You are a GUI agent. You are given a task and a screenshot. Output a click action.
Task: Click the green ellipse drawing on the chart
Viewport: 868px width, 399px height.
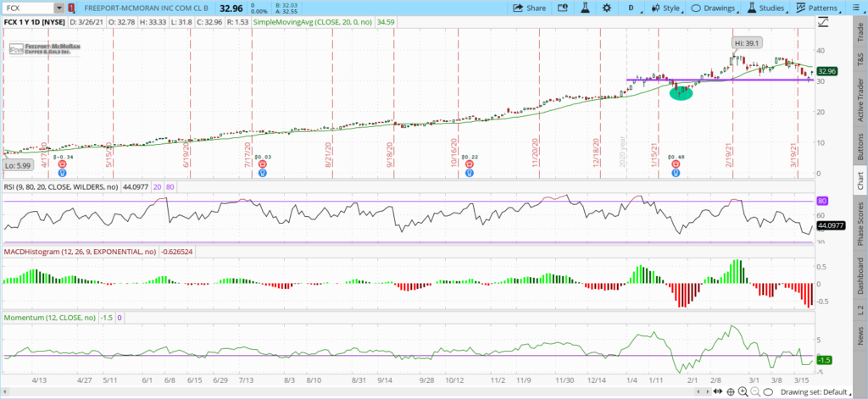[x=681, y=93]
